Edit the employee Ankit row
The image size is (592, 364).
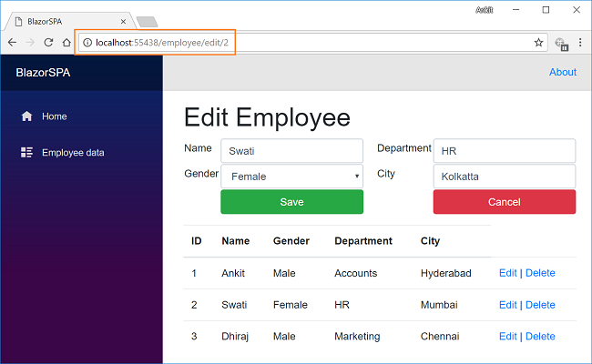coord(507,273)
